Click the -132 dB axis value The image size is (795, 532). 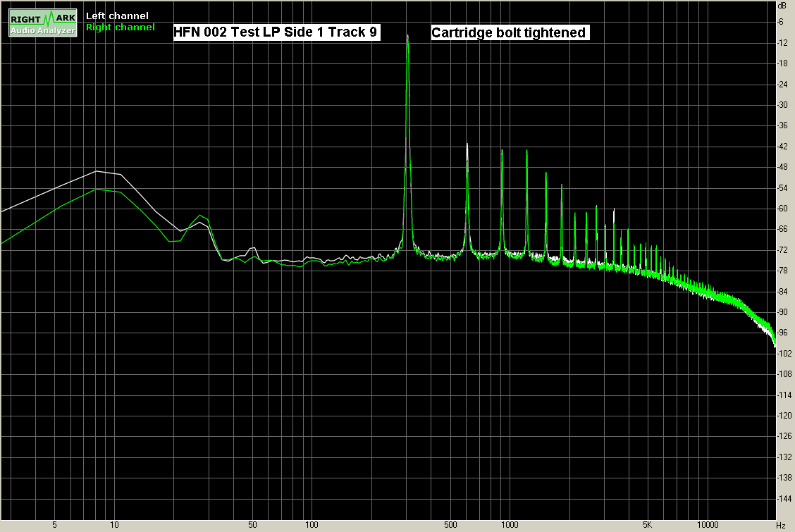pyautogui.click(x=784, y=457)
